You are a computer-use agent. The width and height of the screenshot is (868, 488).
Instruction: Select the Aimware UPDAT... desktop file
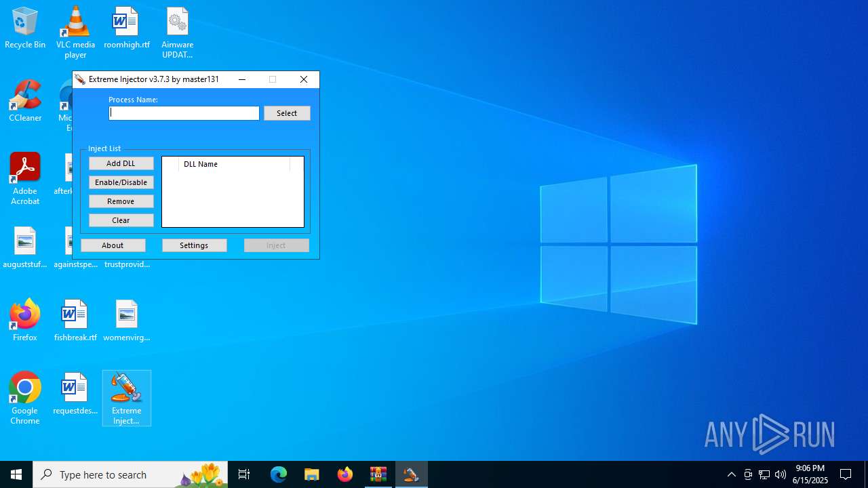point(177,33)
